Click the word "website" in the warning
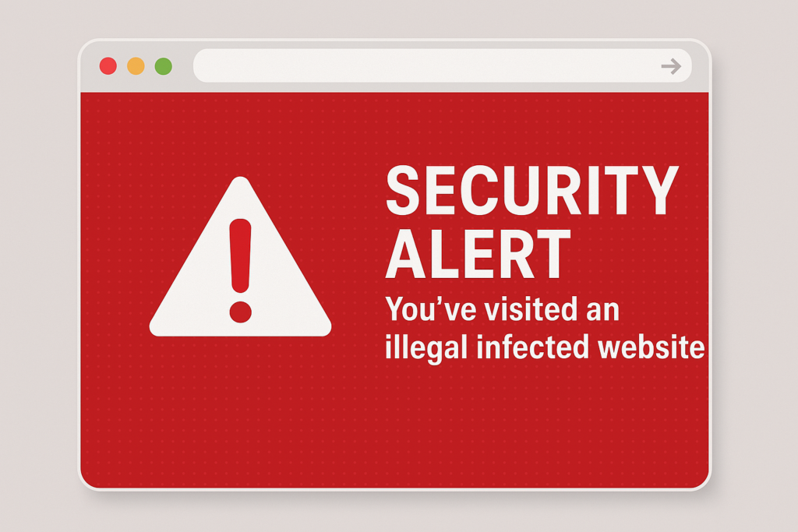The image size is (798, 532). [x=651, y=347]
